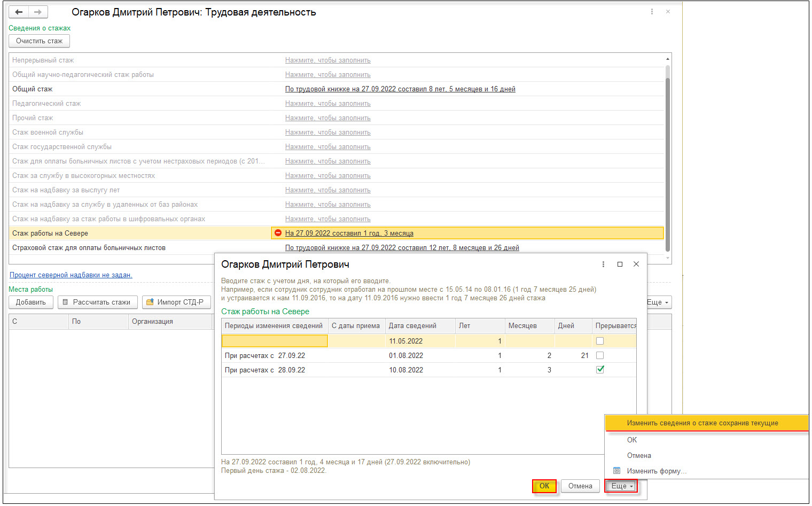Click the Лет column header
This screenshot has width=812, height=506.
[480, 325]
